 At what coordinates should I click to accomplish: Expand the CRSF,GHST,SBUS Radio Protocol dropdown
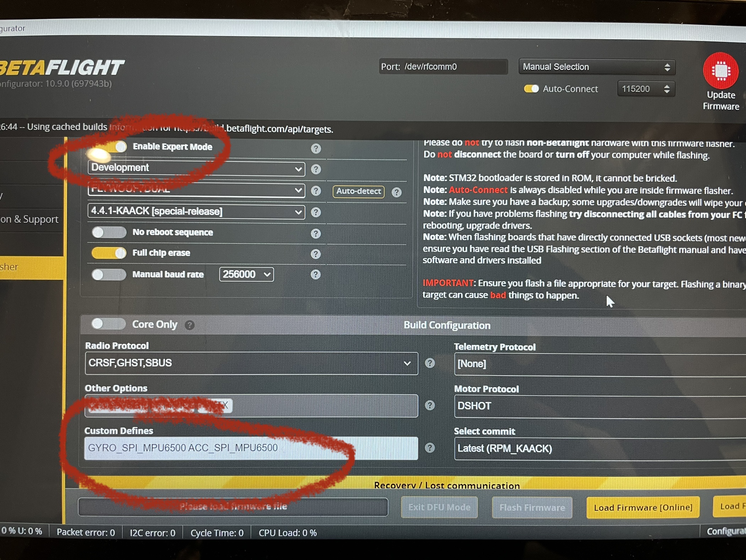[251, 363]
